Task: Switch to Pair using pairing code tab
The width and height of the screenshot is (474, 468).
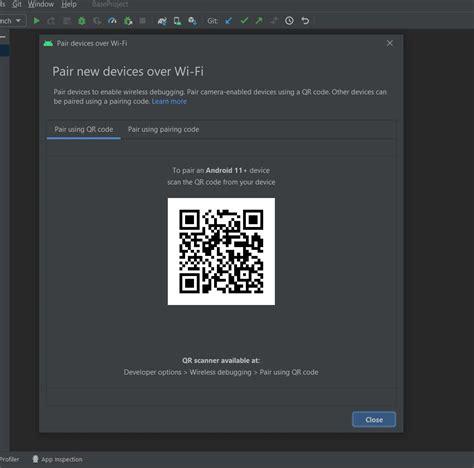Action: click(x=163, y=129)
